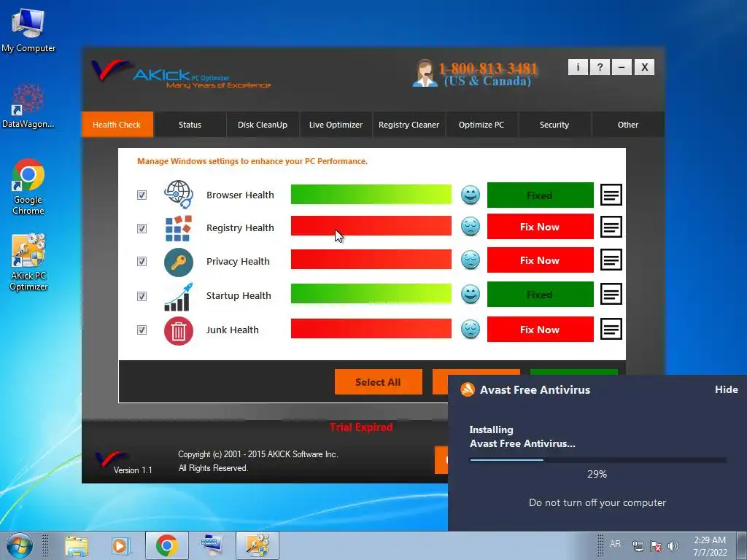The height and width of the screenshot is (560, 747).
Task: Switch to the Health Check tab
Action: 117,124
